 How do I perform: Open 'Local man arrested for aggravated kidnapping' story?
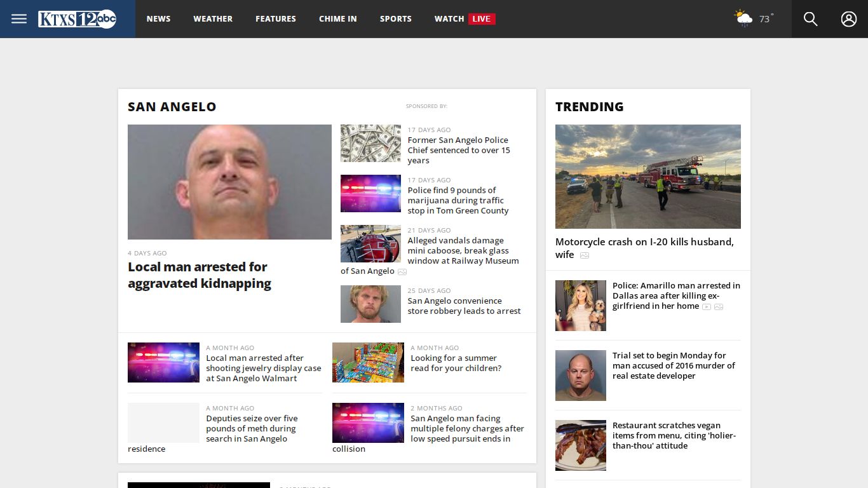(200, 275)
